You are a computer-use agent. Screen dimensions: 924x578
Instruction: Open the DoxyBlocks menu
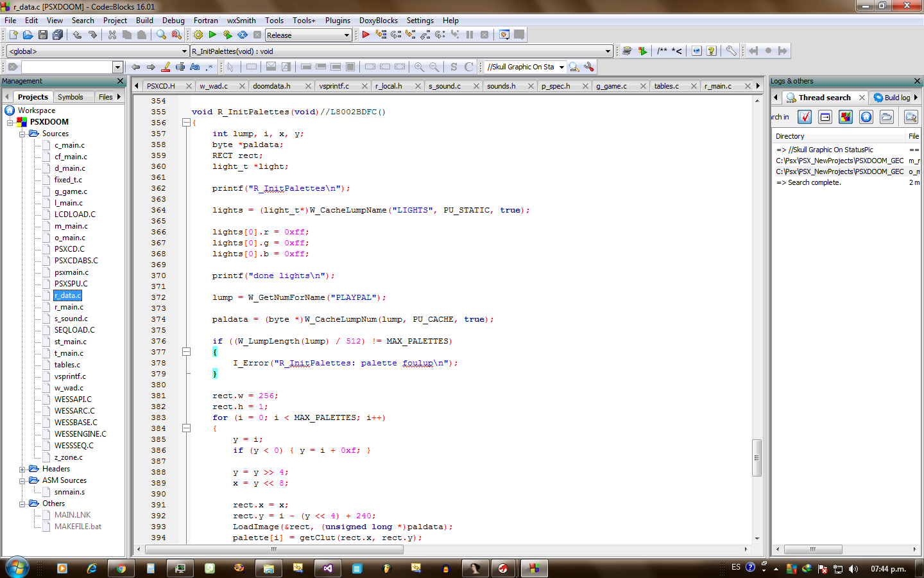[378, 21]
